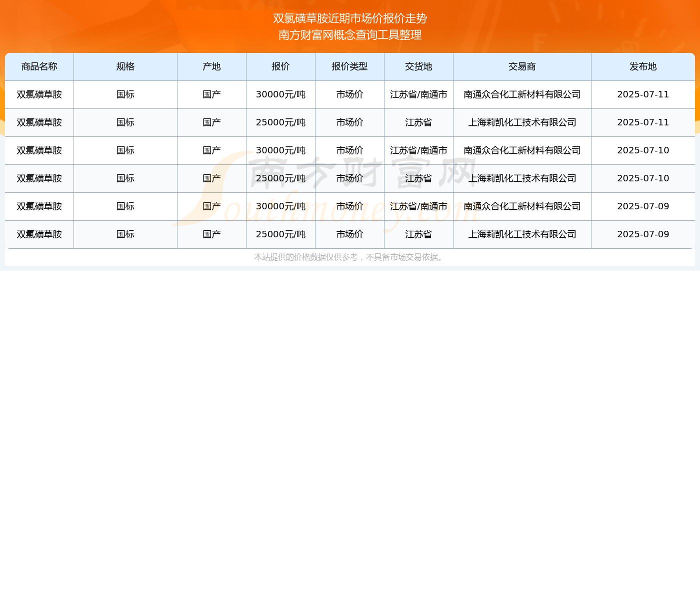The image size is (700, 602).
Task: Click date 2025-07-11 in the 上海莉凯 row
Action: (x=643, y=122)
